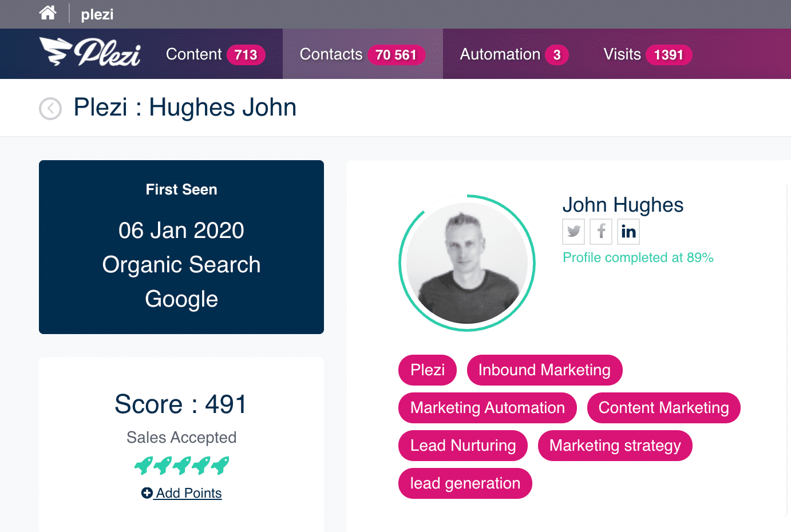This screenshot has width=791, height=532.
Task: Click the Plezi logo
Action: tap(90, 52)
